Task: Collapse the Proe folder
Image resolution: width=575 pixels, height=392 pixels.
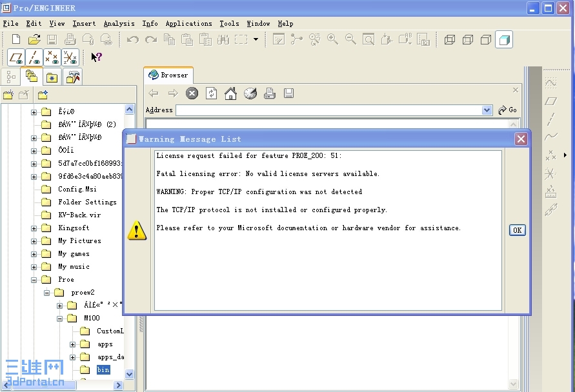Action: [34, 280]
